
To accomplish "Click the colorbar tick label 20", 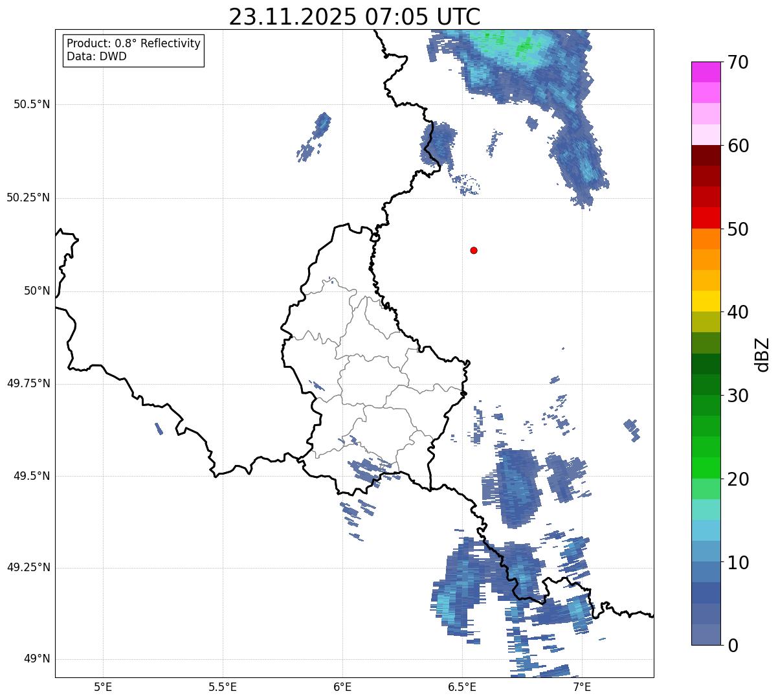I will pos(738,479).
